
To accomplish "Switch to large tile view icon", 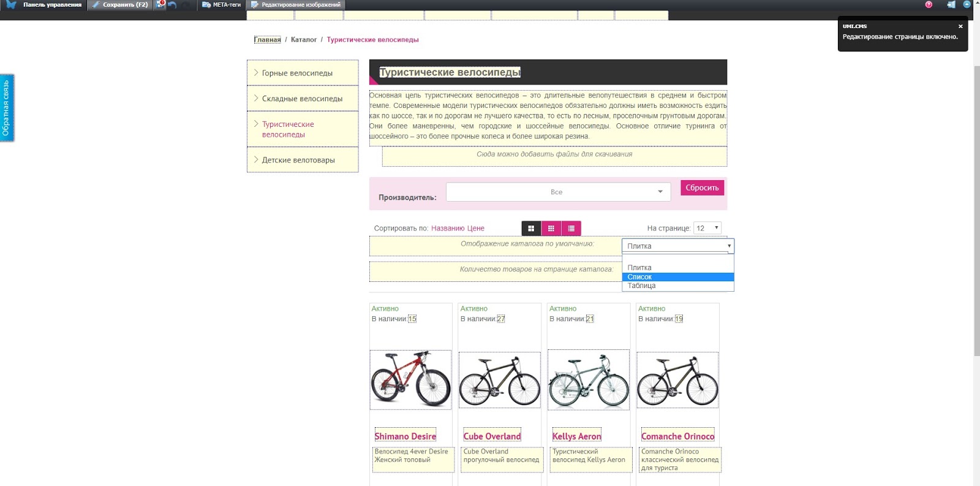I will click(531, 229).
